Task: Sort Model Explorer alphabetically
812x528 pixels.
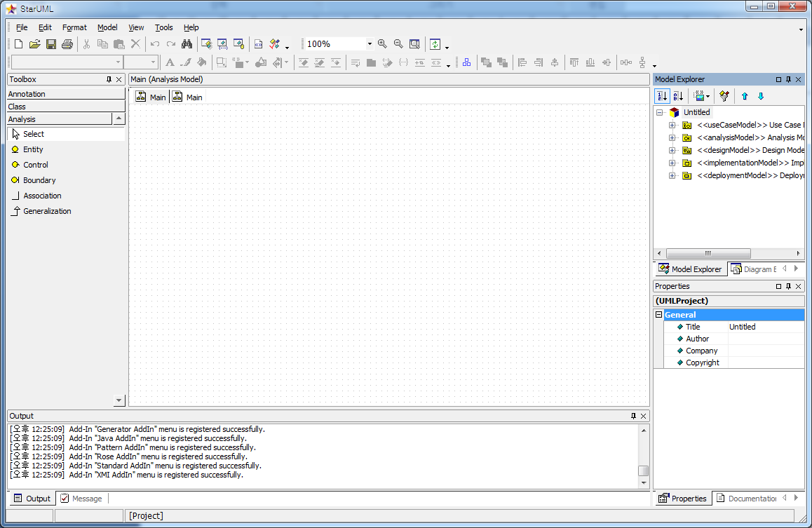Action: (678, 96)
